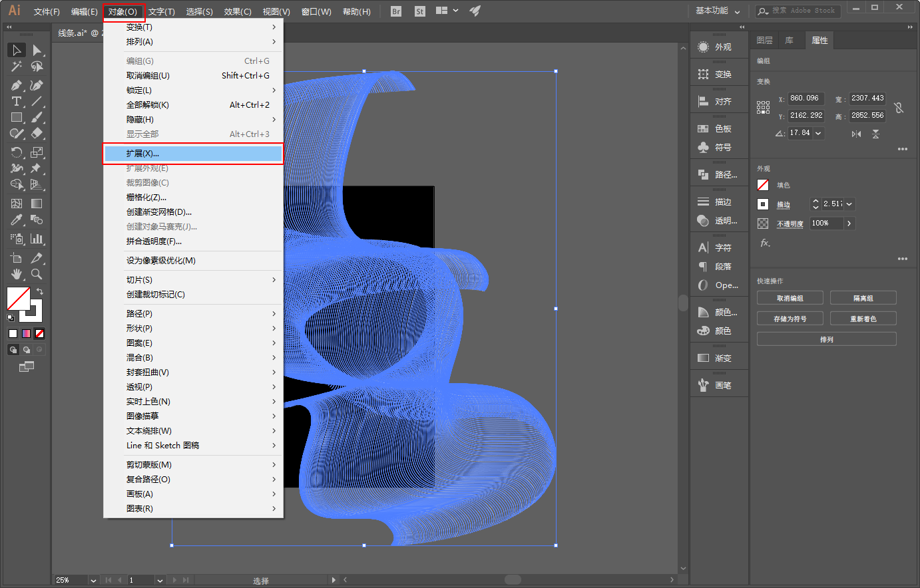Open the 基本功能 workspace dropdown
This screenshot has height=588, width=920.
coord(718,11)
